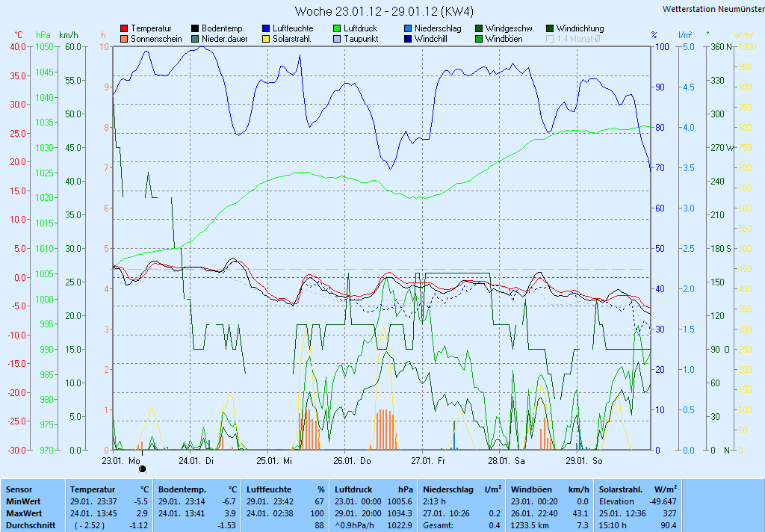Click the Durchschnitt row label

tap(30, 526)
